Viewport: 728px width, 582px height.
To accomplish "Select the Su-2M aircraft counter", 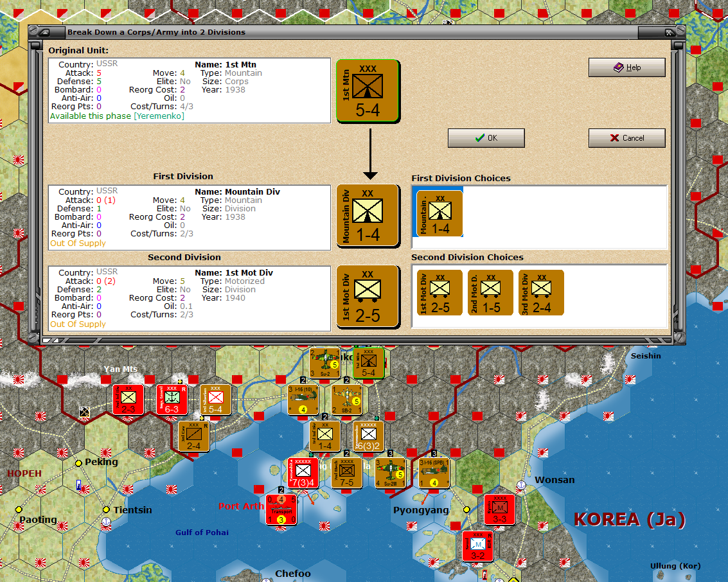I will [x=391, y=473].
